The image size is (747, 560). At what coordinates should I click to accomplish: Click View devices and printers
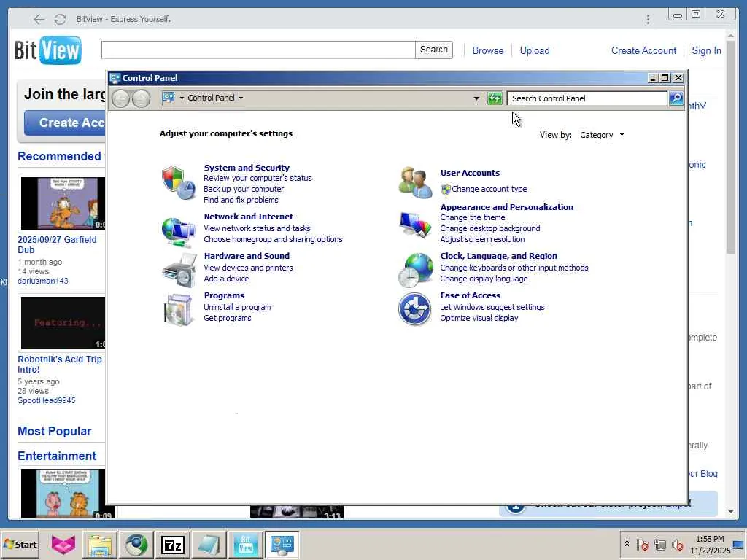pyautogui.click(x=248, y=268)
